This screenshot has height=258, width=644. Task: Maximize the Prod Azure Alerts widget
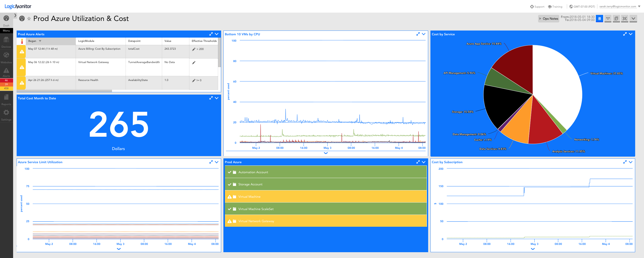point(211,34)
